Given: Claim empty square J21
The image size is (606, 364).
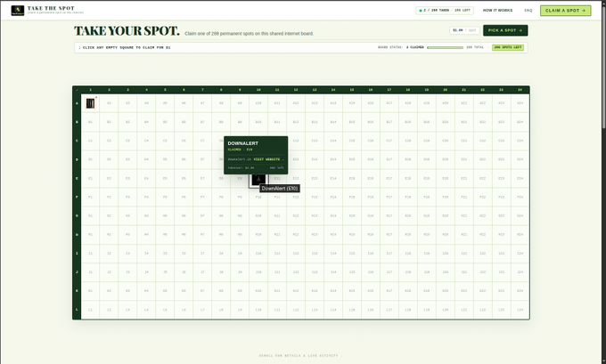Looking at the screenshot, I should 463,272.
